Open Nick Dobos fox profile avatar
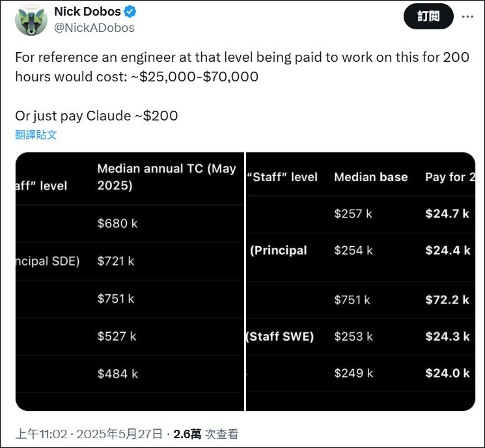485x448 pixels. (x=31, y=20)
